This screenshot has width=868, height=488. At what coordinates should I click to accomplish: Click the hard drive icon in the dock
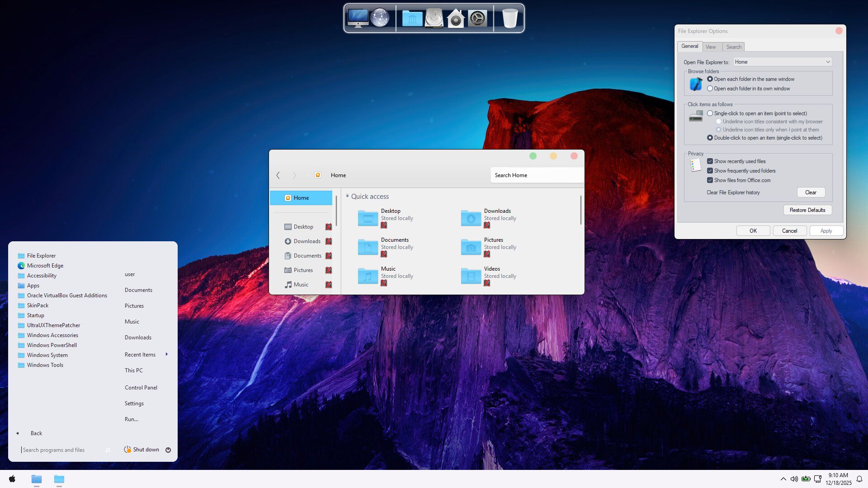434,19
